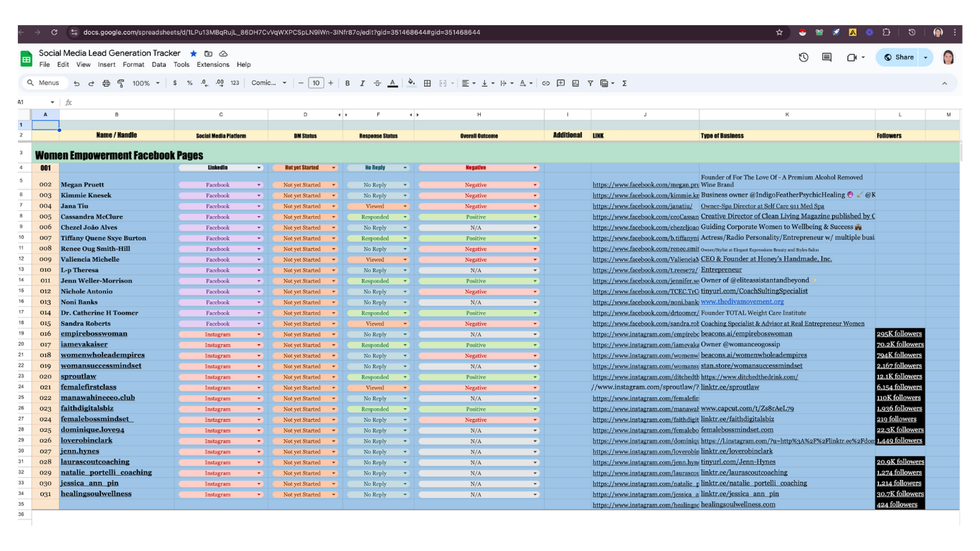Increase font size with plus button

(331, 83)
